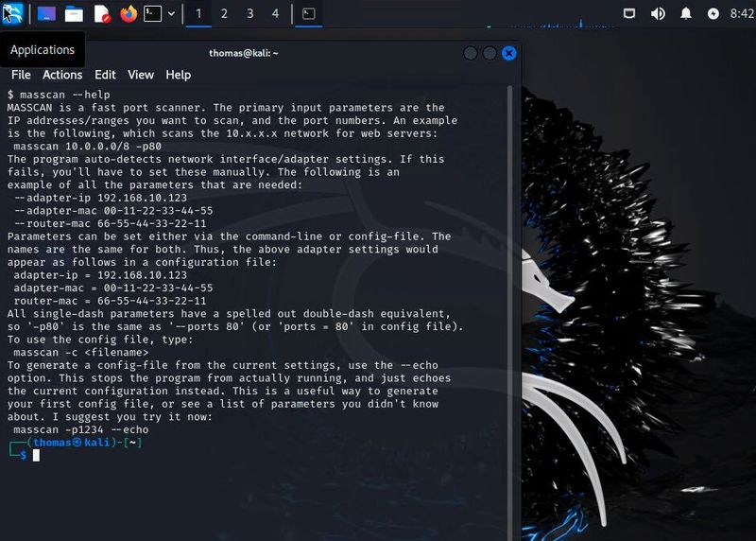Click the prompt text 'thomas㉿kali'

(x=72, y=442)
